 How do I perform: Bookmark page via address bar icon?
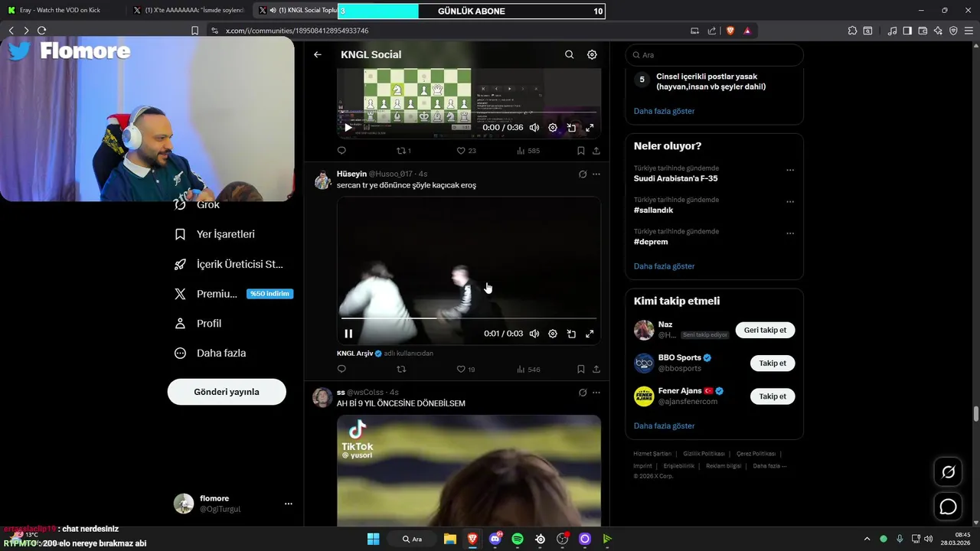tap(194, 31)
